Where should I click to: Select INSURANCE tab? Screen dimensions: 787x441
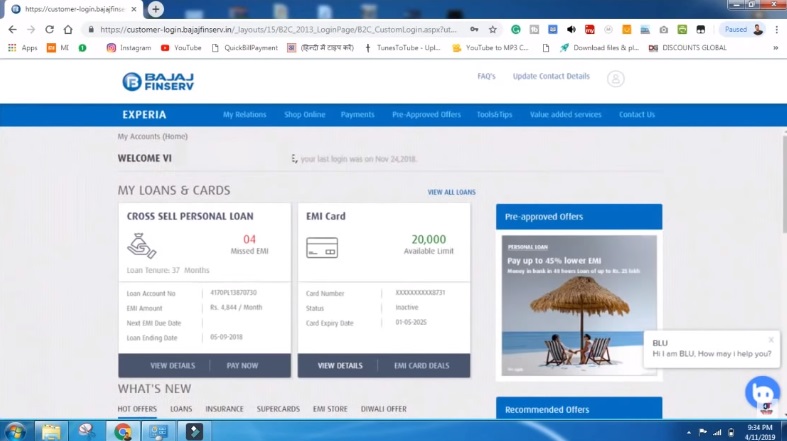(x=224, y=409)
